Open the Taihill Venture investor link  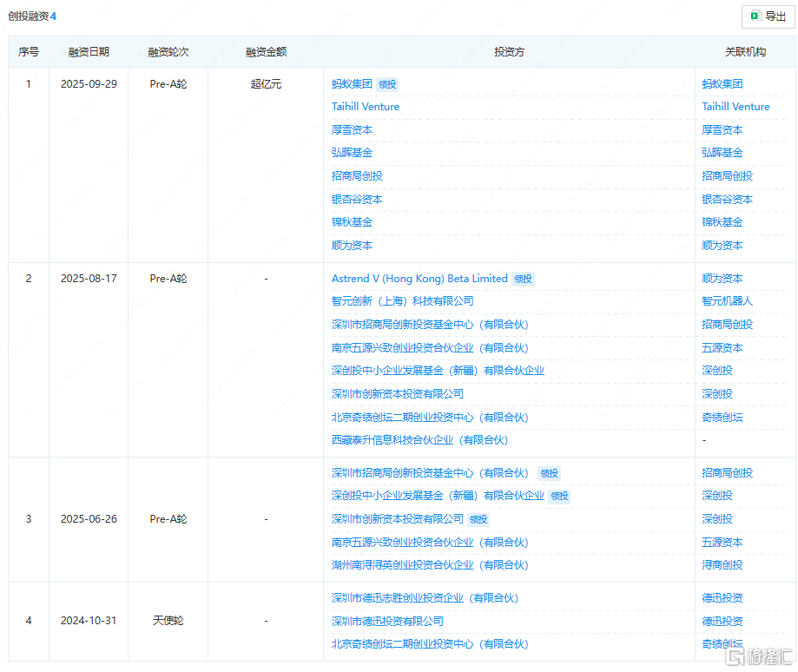point(365,106)
